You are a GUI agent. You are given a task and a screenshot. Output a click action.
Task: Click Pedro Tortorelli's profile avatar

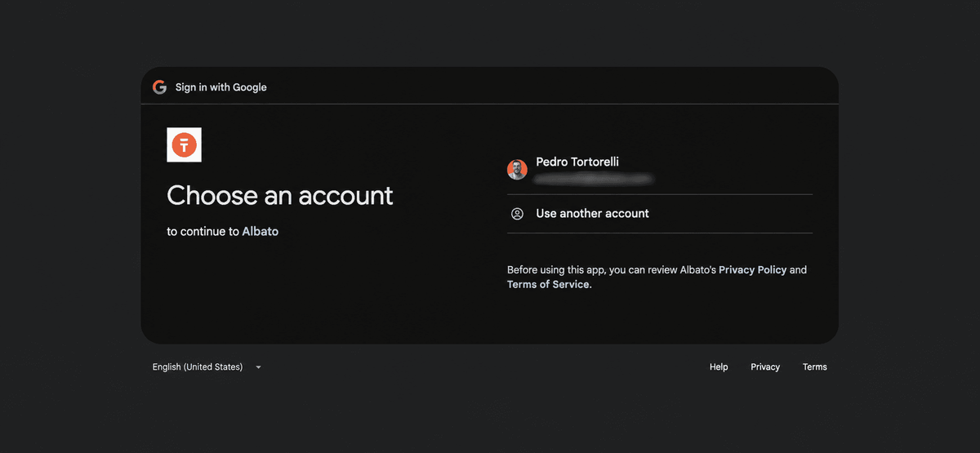coord(517,169)
